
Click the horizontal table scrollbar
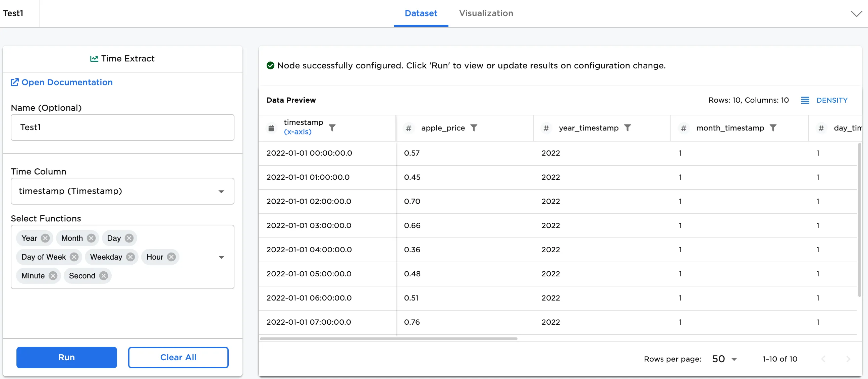point(387,338)
